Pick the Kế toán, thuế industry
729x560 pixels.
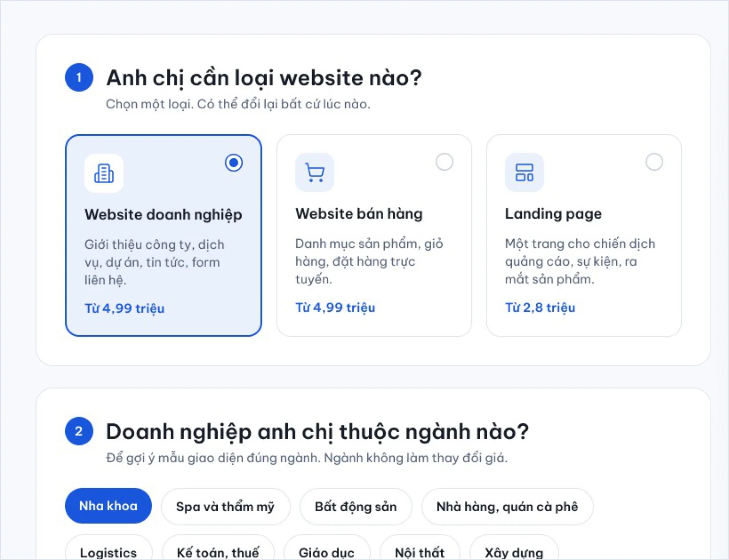[x=218, y=548]
